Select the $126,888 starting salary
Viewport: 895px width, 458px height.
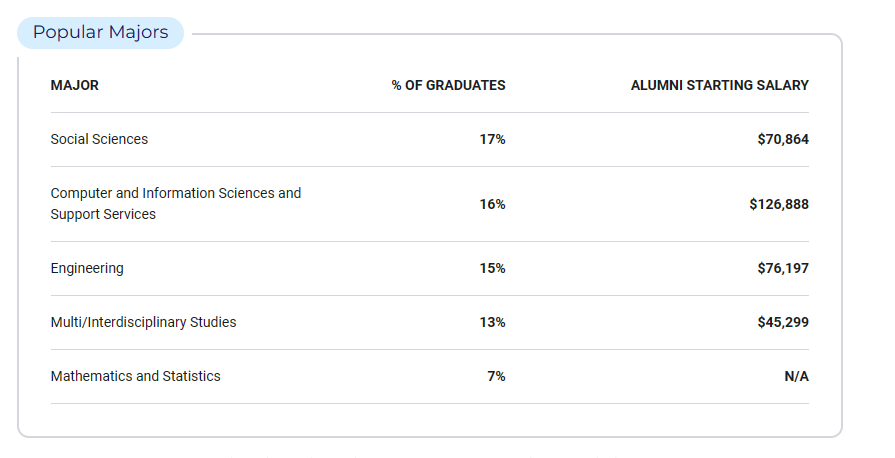pos(779,204)
